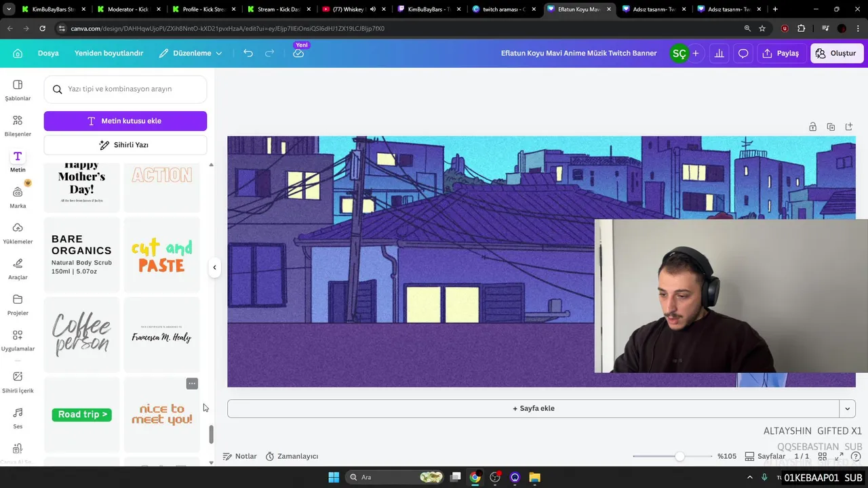
Task: Click the Oluştur button
Action: pos(836,53)
